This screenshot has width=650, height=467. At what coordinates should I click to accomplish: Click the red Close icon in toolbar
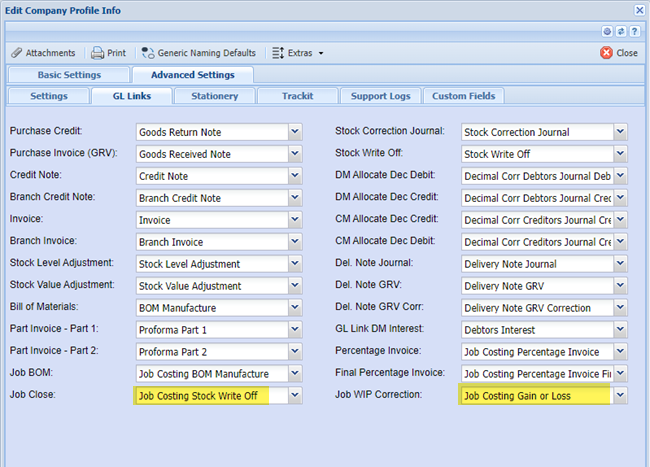tap(619, 53)
